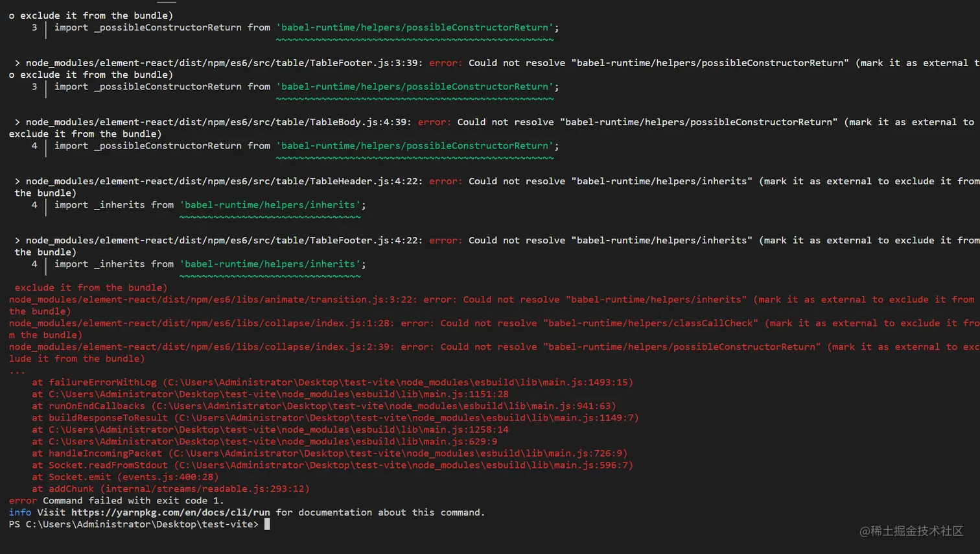Click the main.js:1258:14 stack trace line
The height and width of the screenshot is (554, 980).
pyautogui.click(x=270, y=429)
